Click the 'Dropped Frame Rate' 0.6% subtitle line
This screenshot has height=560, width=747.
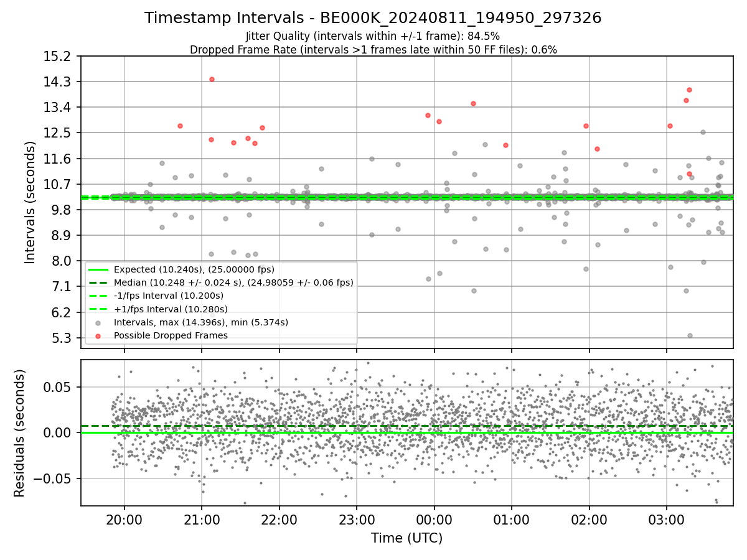373,50
